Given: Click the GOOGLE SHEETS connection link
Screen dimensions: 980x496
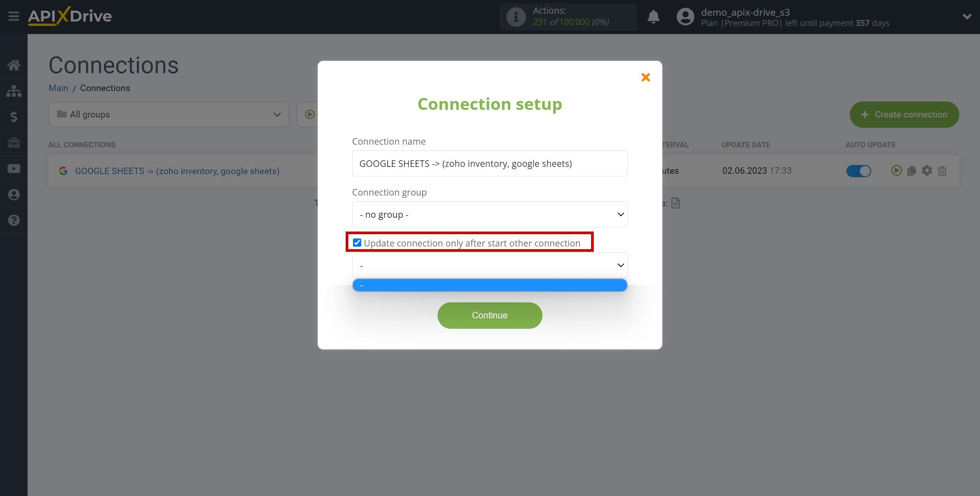Looking at the screenshot, I should pyautogui.click(x=177, y=171).
